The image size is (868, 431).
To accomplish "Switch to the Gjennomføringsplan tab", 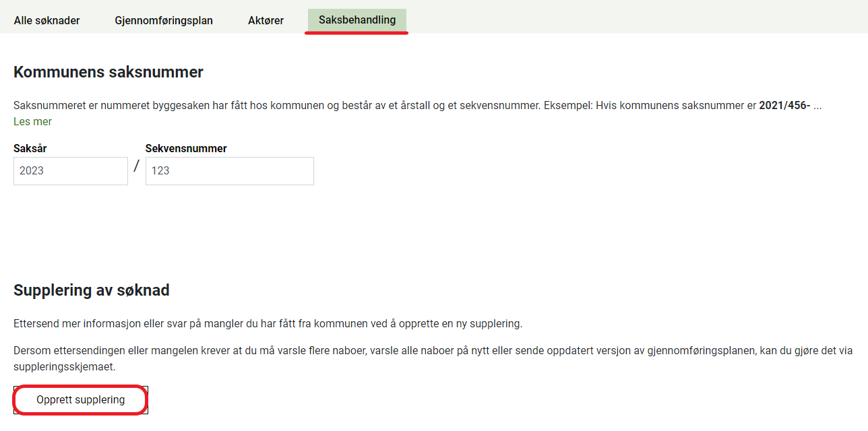I will pyautogui.click(x=164, y=20).
